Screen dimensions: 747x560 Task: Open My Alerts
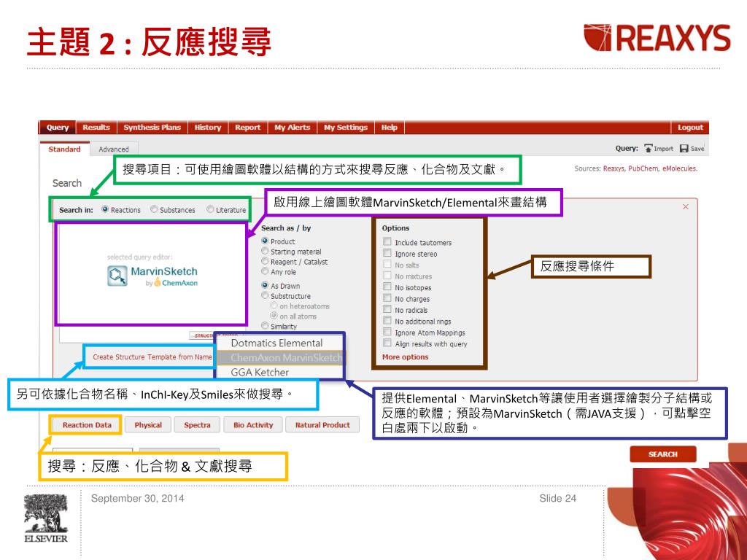pyautogui.click(x=292, y=127)
